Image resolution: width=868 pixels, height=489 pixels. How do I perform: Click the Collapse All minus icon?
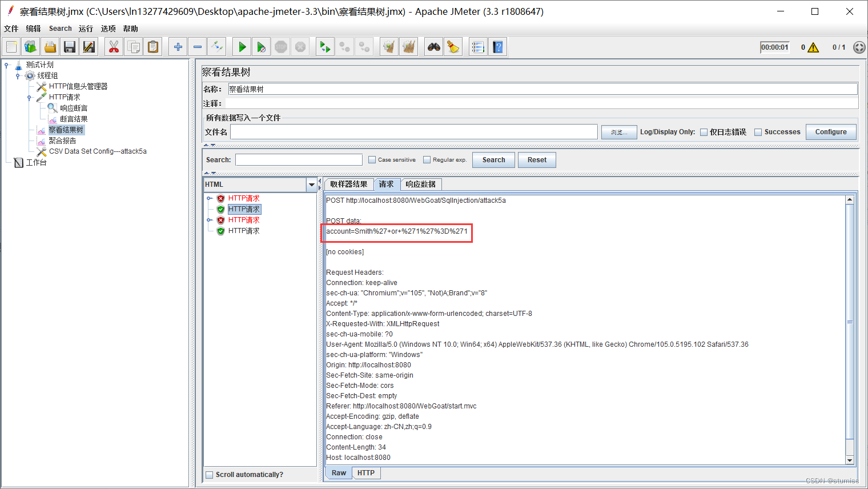coord(198,47)
